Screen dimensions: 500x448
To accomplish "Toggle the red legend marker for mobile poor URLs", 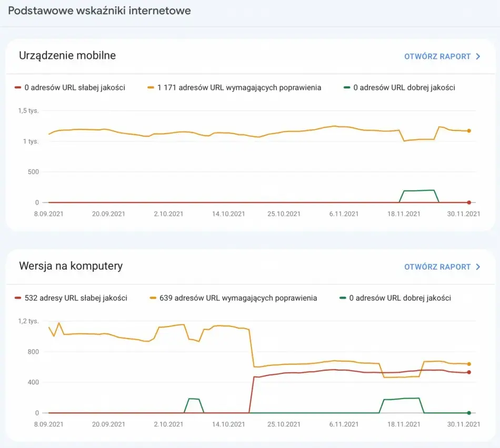I will pos(18,88).
